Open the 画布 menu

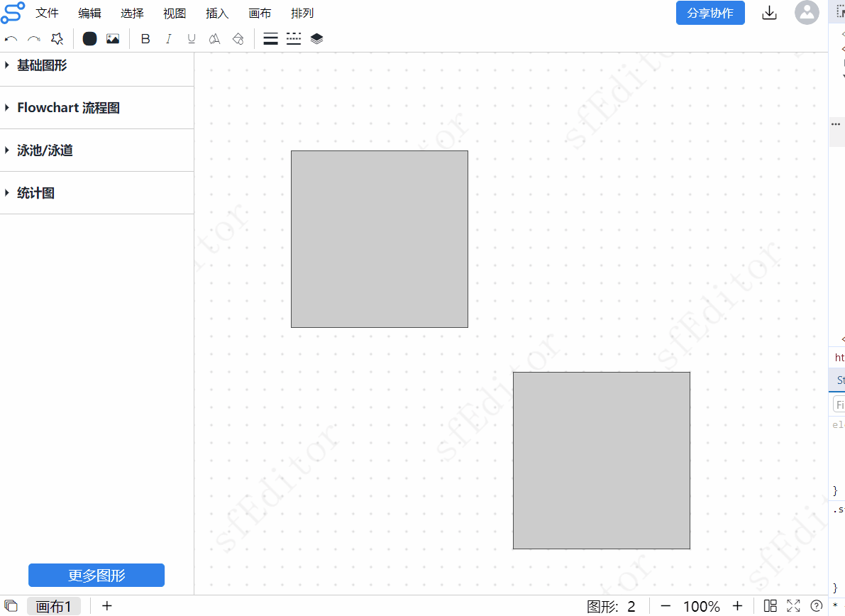click(x=260, y=13)
